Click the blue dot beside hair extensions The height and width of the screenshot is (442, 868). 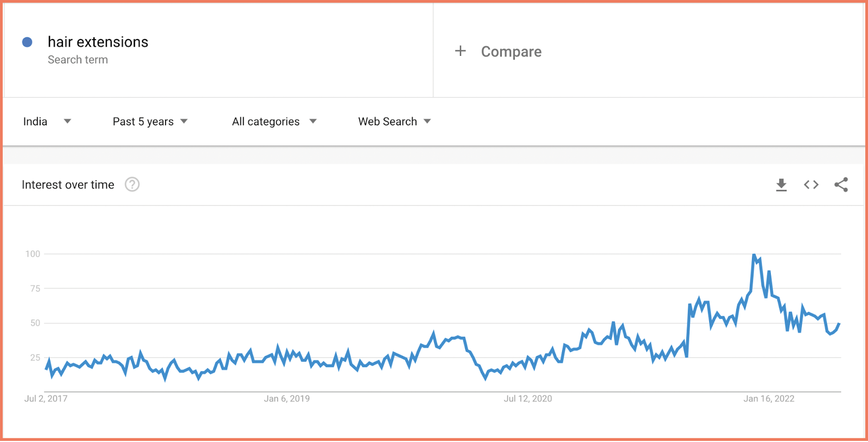27,42
